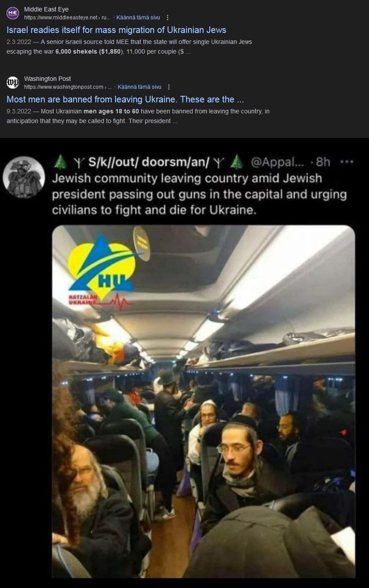This screenshot has width=369, height=588.
Task: Click 'Käännä tämä sivu' for Washington Post
Action: point(139,87)
